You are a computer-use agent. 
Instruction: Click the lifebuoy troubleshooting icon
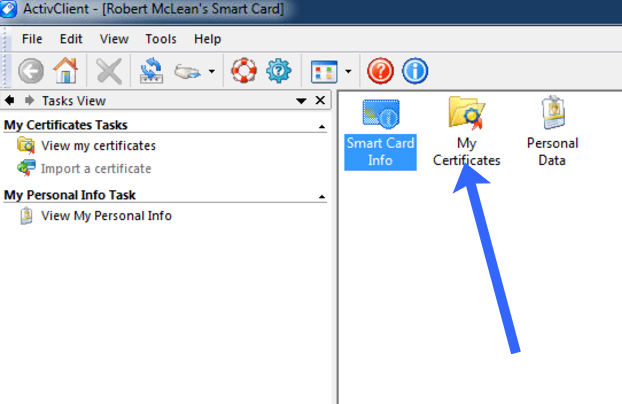pyautogui.click(x=244, y=71)
